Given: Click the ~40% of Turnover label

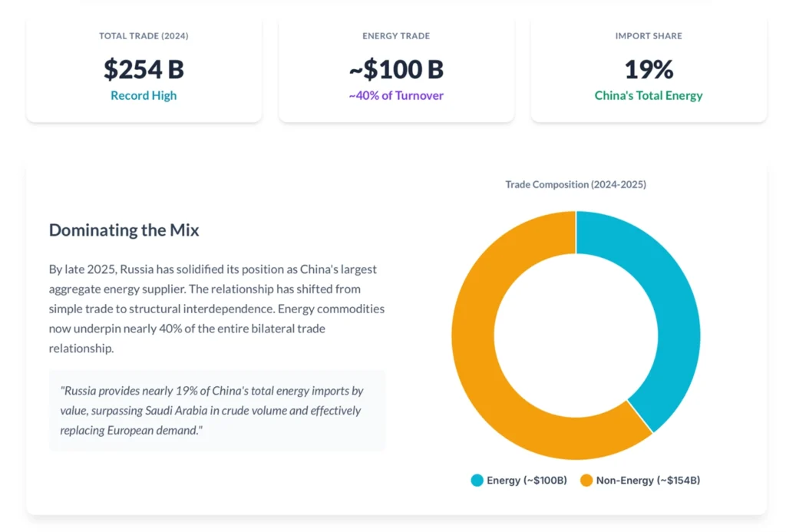Looking at the screenshot, I should coord(396,96).
